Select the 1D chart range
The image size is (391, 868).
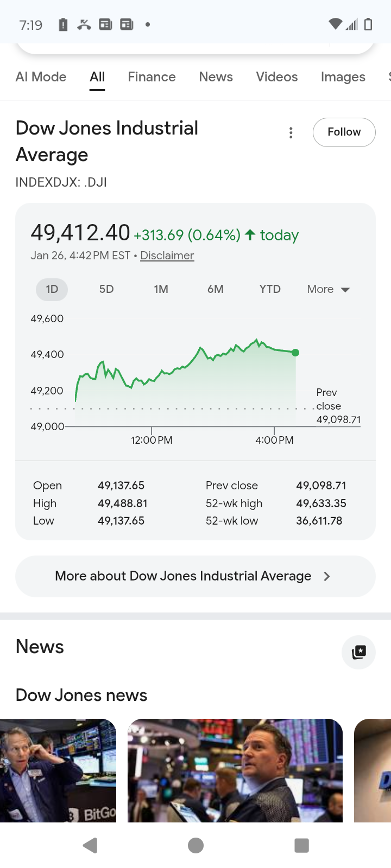pyautogui.click(x=52, y=289)
